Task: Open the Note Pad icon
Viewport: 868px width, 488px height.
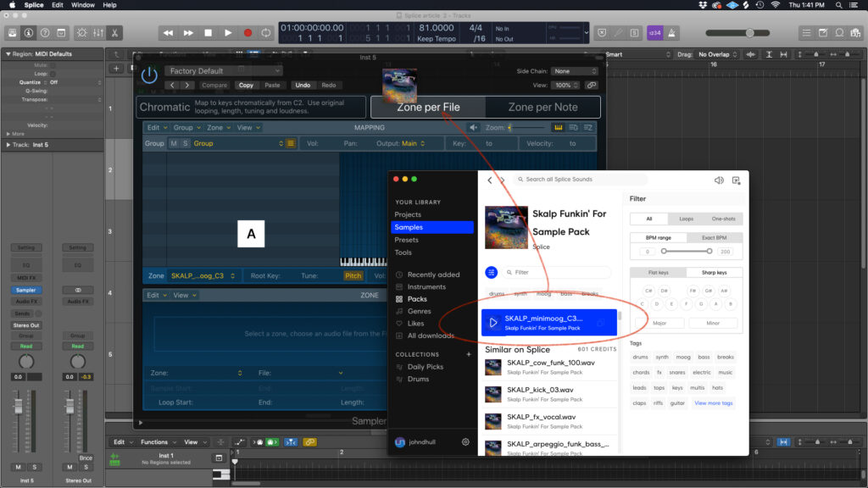Action: [x=823, y=33]
